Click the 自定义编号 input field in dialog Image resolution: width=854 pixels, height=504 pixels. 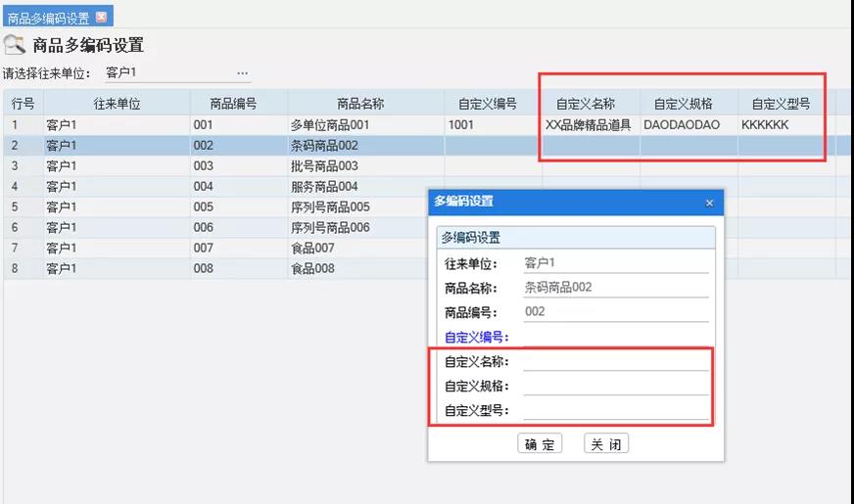point(615,338)
